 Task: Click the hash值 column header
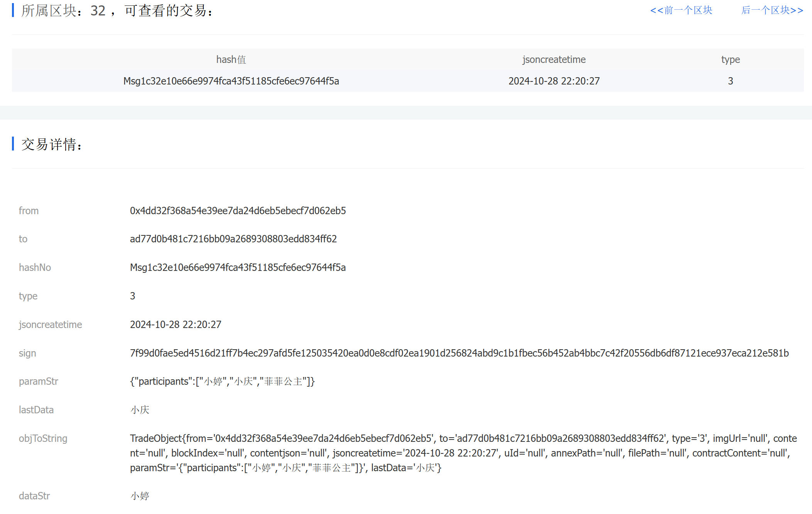[x=231, y=59]
